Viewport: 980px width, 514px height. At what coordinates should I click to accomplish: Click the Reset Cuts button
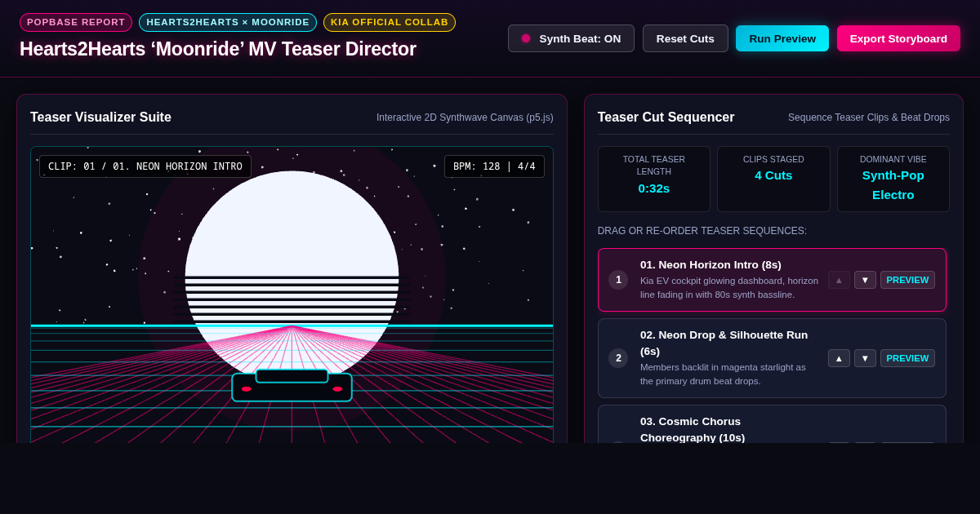tap(685, 38)
